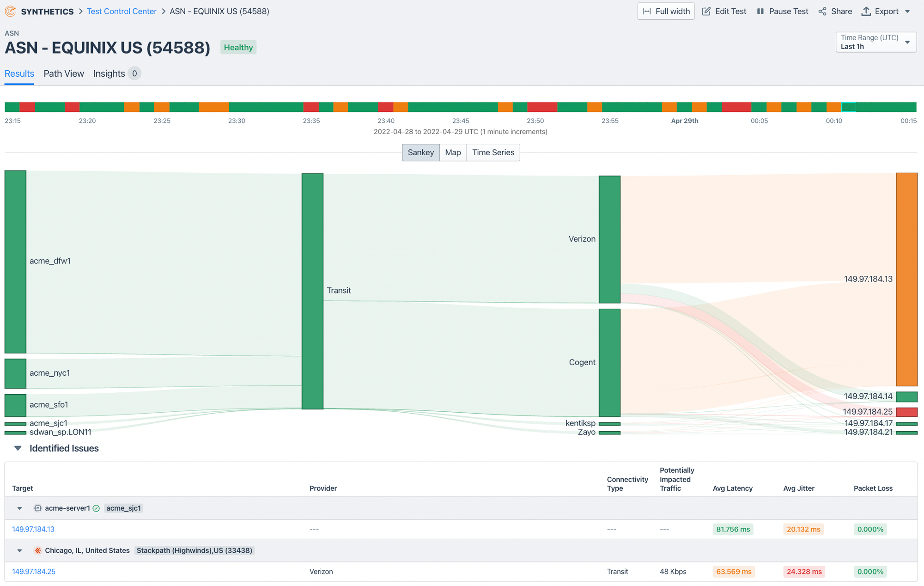This screenshot has width=924, height=586.
Task: Follow the Test Control Center breadcrumb link
Action: 122,11
